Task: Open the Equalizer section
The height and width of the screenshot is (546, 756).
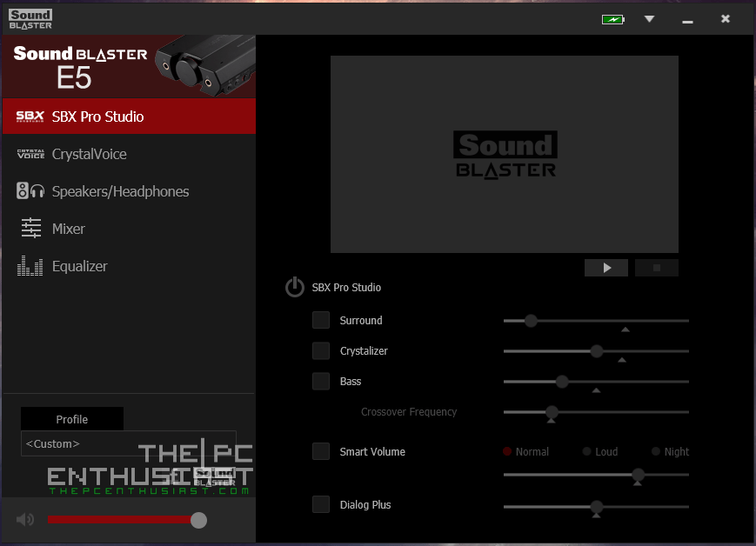Action: click(130, 266)
